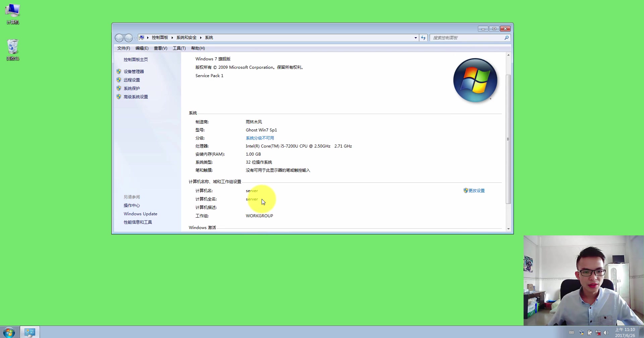
Task: Click the keyboard tray icon
Action: (x=572, y=333)
